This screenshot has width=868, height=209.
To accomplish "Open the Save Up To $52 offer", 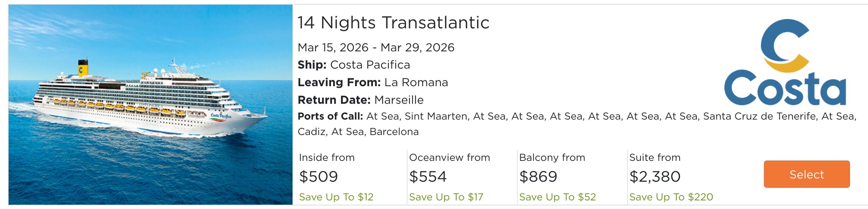I will pos(557,197).
